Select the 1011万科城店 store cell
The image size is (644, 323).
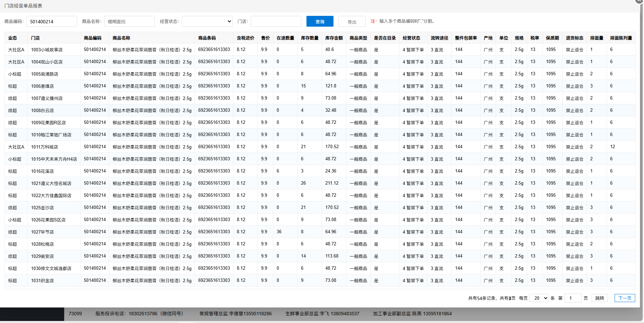45,147
